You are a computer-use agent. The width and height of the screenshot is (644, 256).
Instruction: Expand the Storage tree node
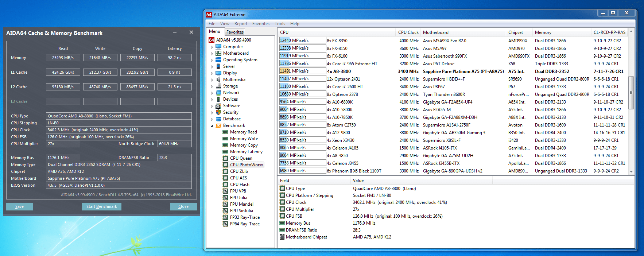tap(212, 86)
